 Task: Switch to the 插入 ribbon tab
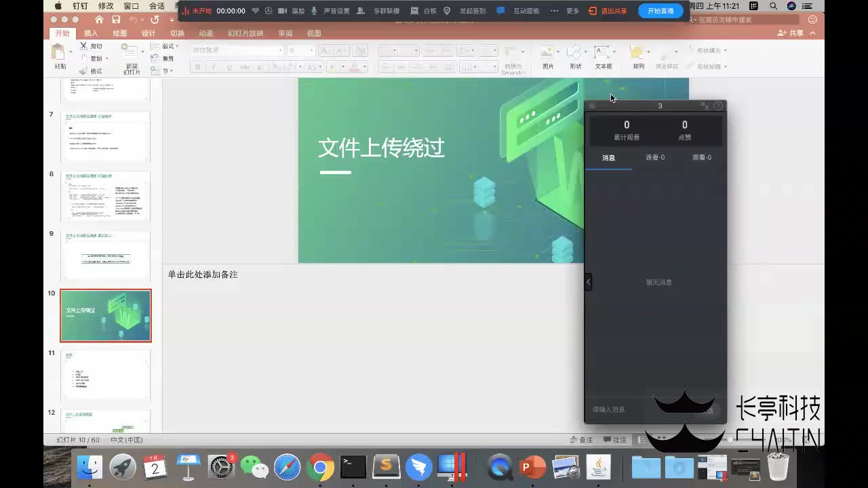pos(91,33)
